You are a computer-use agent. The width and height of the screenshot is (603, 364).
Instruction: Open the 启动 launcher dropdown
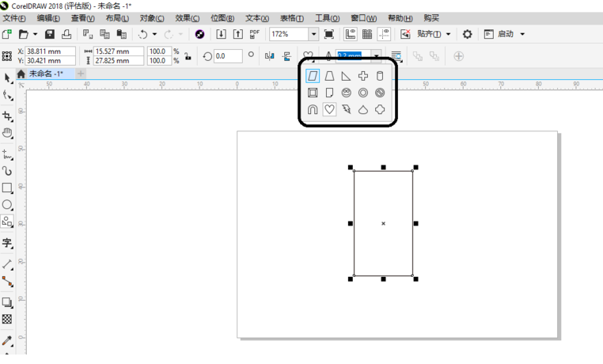[x=522, y=34]
